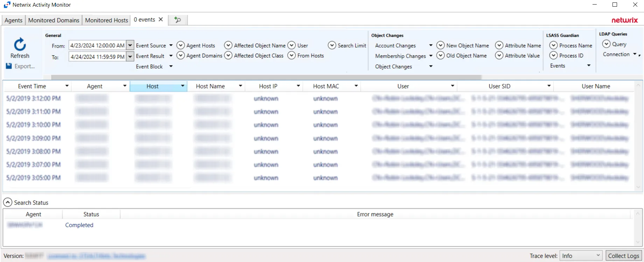The height and width of the screenshot is (262, 644).
Task: Open the Object Changes dropdown arrow
Action: 431,66
